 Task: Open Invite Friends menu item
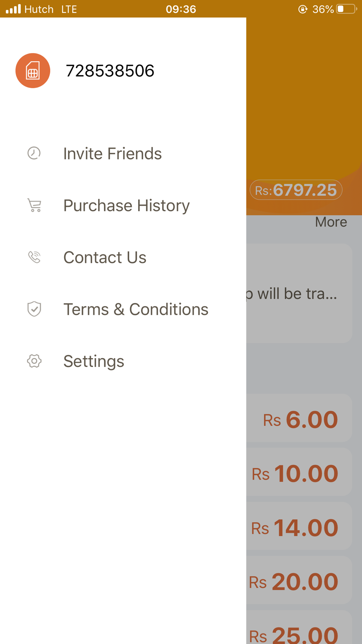112,154
